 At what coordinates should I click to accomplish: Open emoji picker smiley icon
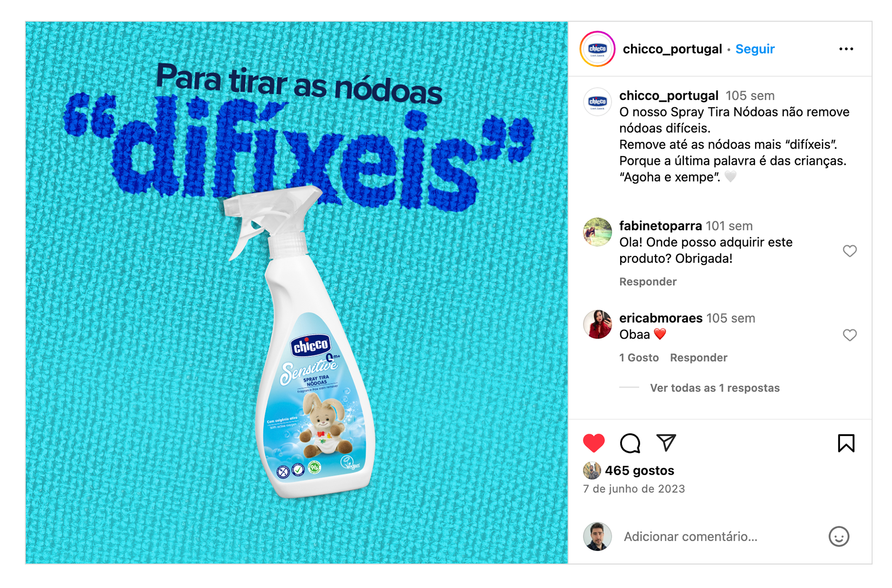839,536
